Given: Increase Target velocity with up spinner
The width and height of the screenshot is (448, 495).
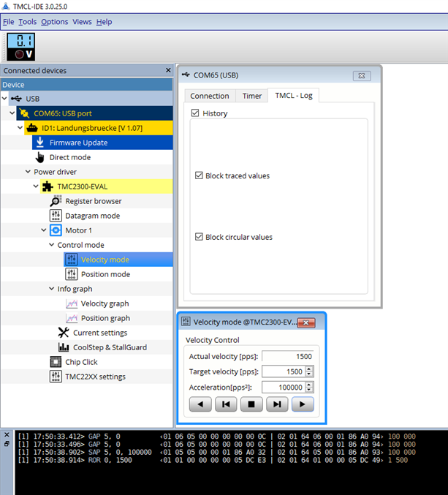Looking at the screenshot, I should tap(309, 369).
